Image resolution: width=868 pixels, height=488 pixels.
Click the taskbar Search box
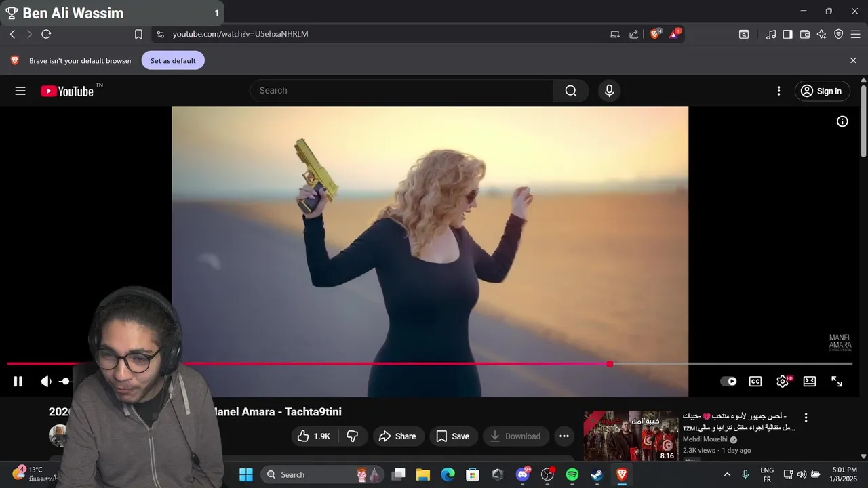pos(322,474)
